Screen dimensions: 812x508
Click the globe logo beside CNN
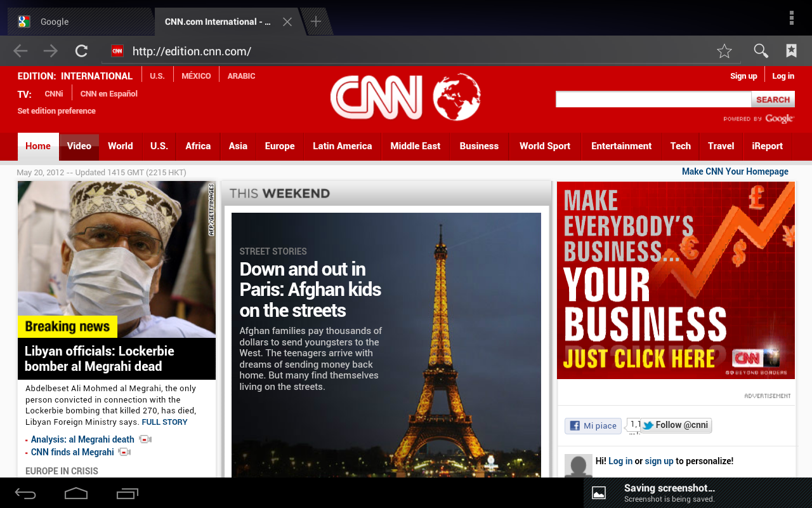pos(457,97)
